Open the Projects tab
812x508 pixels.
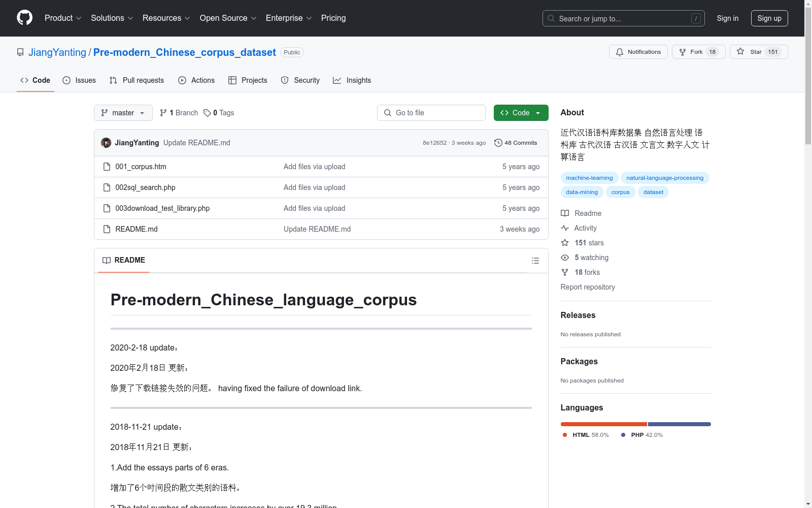[x=248, y=80]
